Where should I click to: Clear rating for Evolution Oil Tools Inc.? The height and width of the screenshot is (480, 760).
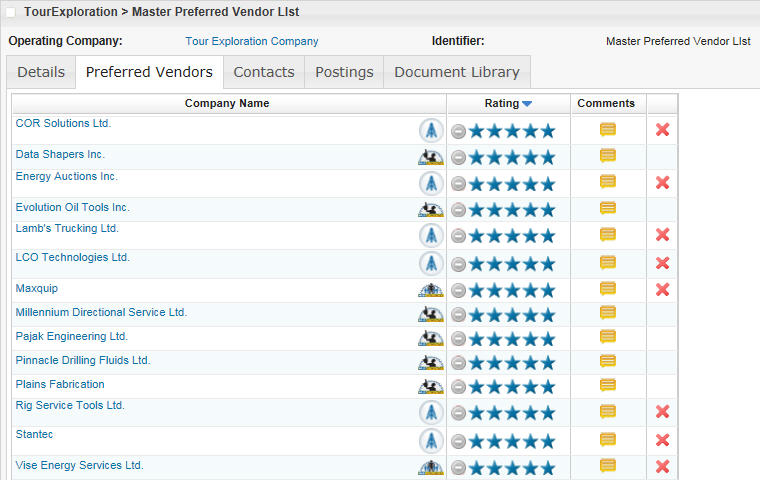coord(458,210)
